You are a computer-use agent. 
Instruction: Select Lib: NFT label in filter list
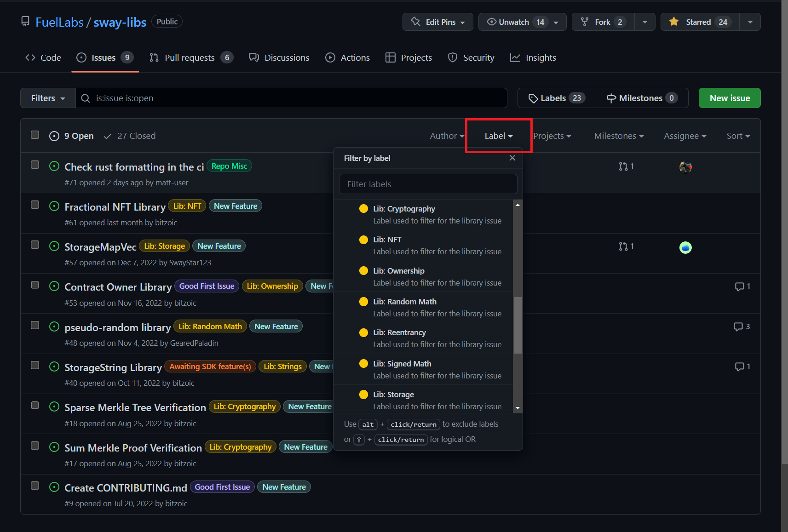(423, 246)
